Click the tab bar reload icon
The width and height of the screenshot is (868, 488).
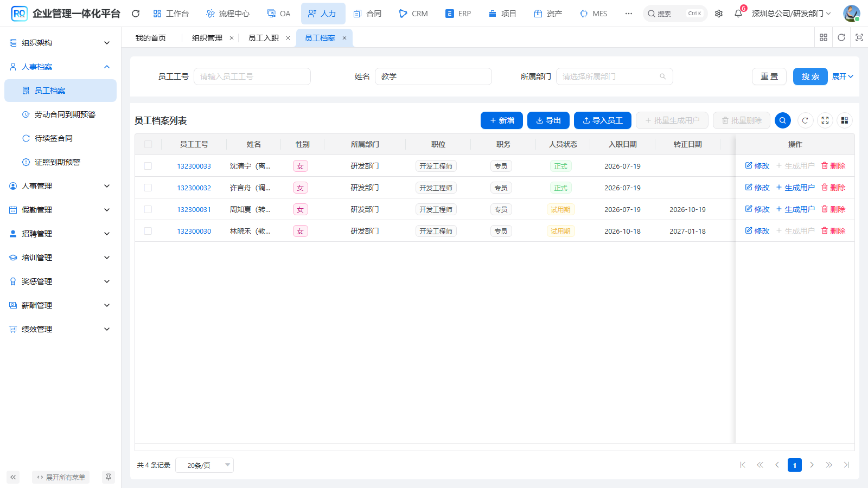click(841, 37)
